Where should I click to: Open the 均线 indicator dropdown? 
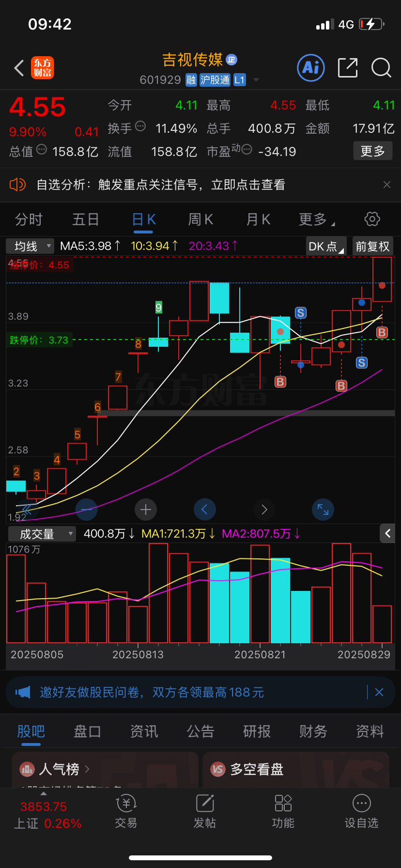point(30,246)
